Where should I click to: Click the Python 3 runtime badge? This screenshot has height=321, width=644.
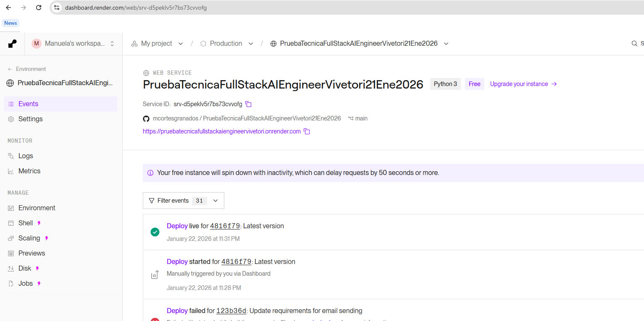445,84
